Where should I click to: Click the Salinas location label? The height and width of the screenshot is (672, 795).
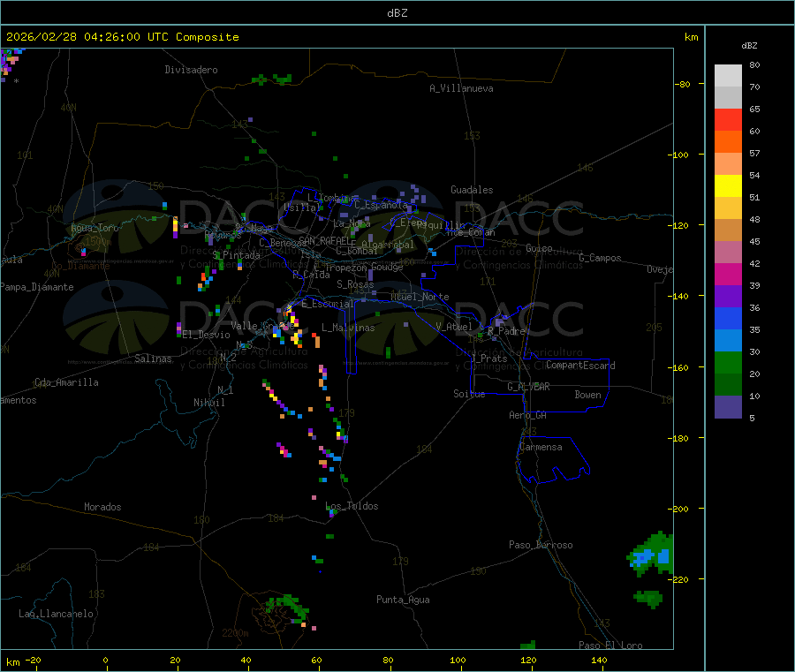pyautogui.click(x=153, y=359)
